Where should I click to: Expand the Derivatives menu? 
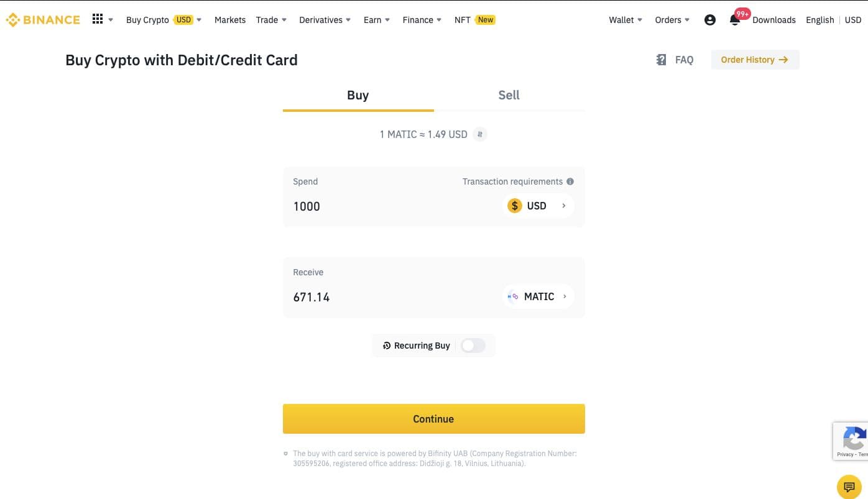coord(325,20)
